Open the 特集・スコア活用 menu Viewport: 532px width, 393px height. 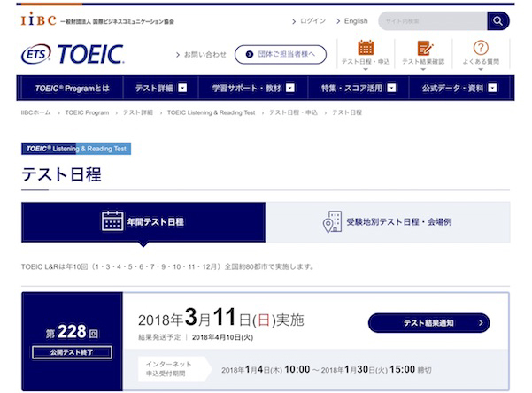[x=351, y=89]
